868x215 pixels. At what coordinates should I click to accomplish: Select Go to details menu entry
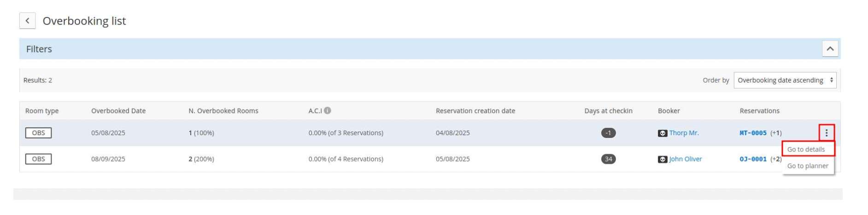[x=806, y=149]
